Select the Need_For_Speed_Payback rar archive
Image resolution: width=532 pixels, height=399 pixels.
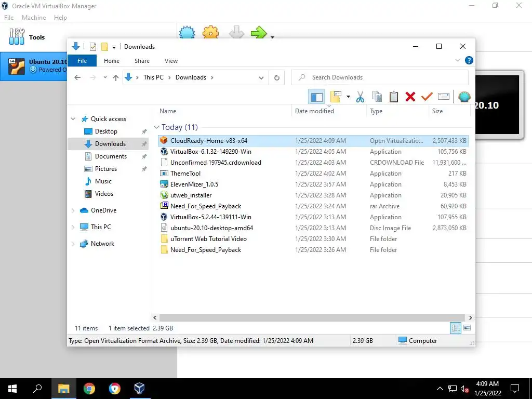pyautogui.click(x=313, y=206)
